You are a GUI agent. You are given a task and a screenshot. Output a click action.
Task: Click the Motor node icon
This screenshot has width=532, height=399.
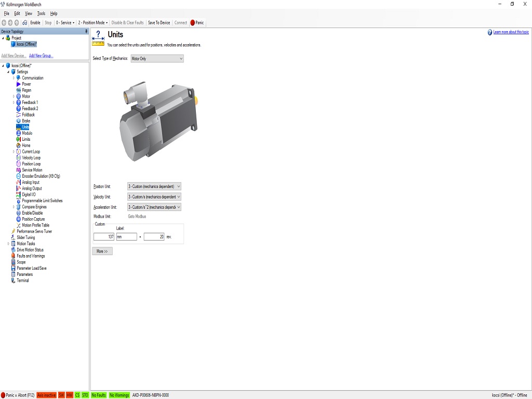click(19, 96)
